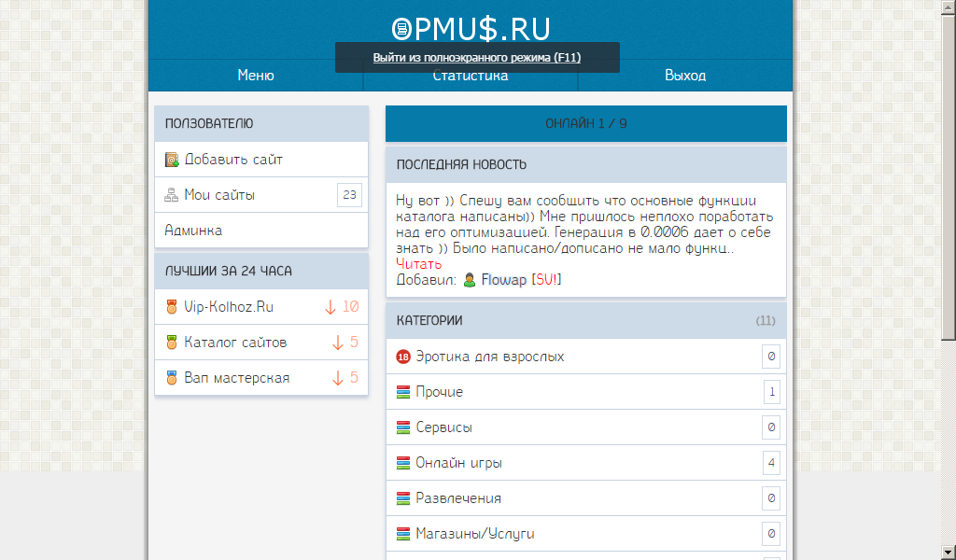Open the Выход tab
This screenshot has height=560, width=956.
coord(685,76)
